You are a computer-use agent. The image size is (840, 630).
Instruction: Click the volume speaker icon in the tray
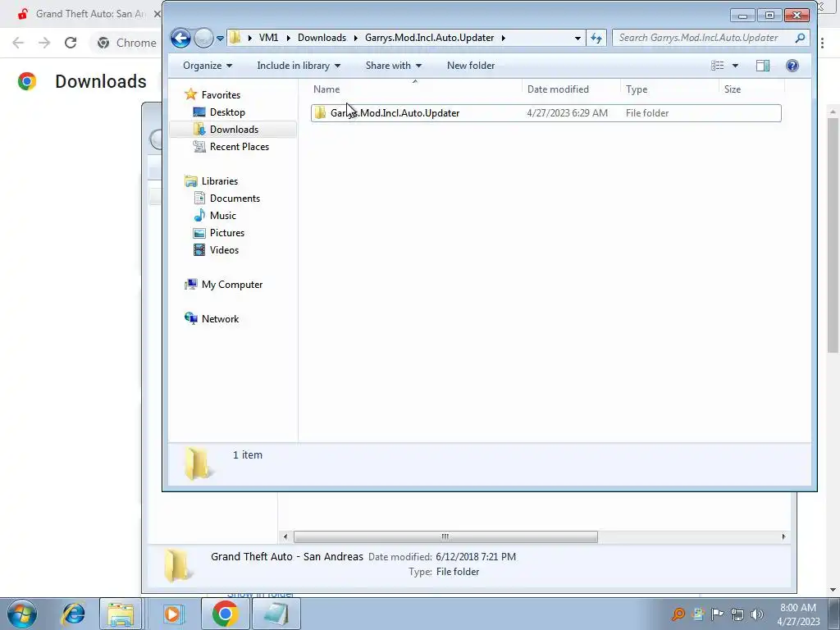757,614
